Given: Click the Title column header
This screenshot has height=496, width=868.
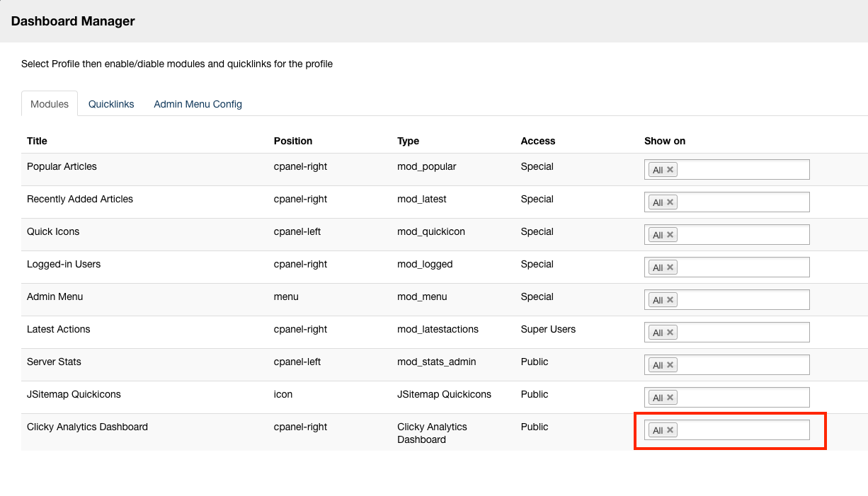Looking at the screenshot, I should pos(37,141).
